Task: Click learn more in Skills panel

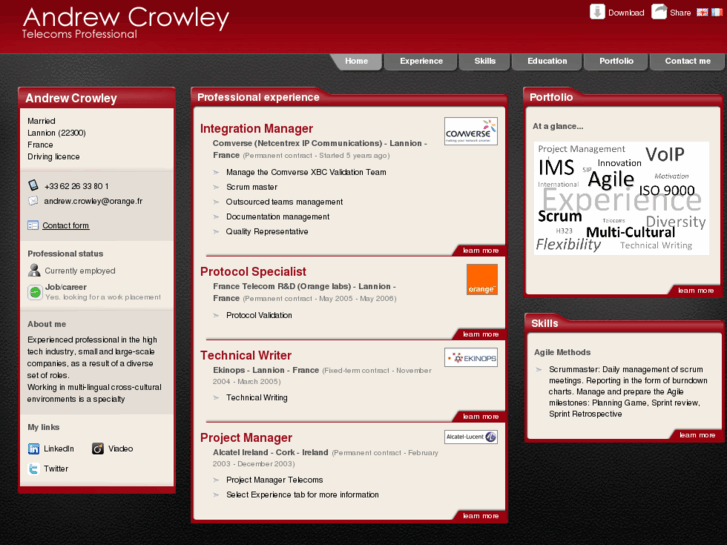Action: click(x=697, y=435)
